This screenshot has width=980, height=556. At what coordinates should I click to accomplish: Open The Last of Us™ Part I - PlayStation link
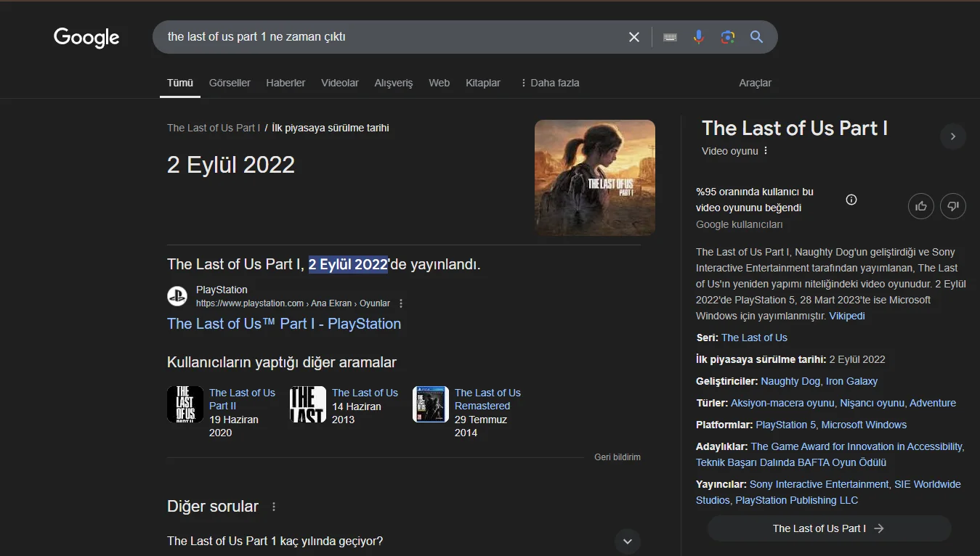pos(284,324)
